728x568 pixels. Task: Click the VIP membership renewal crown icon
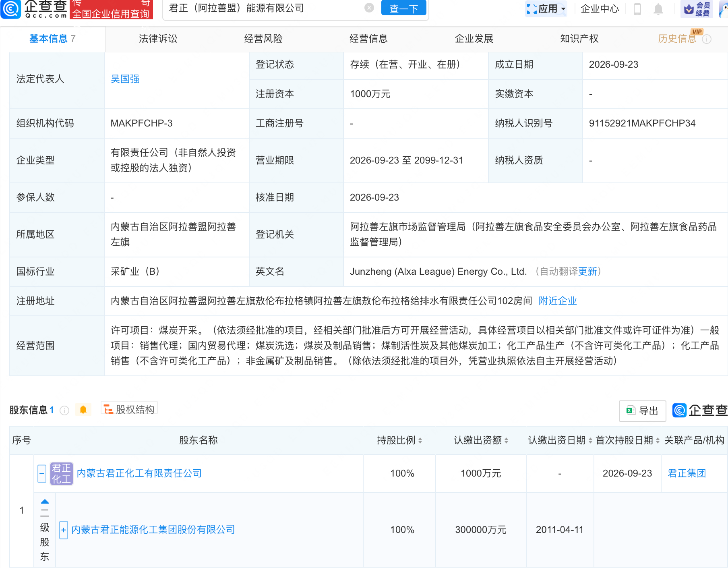point(697,9)
